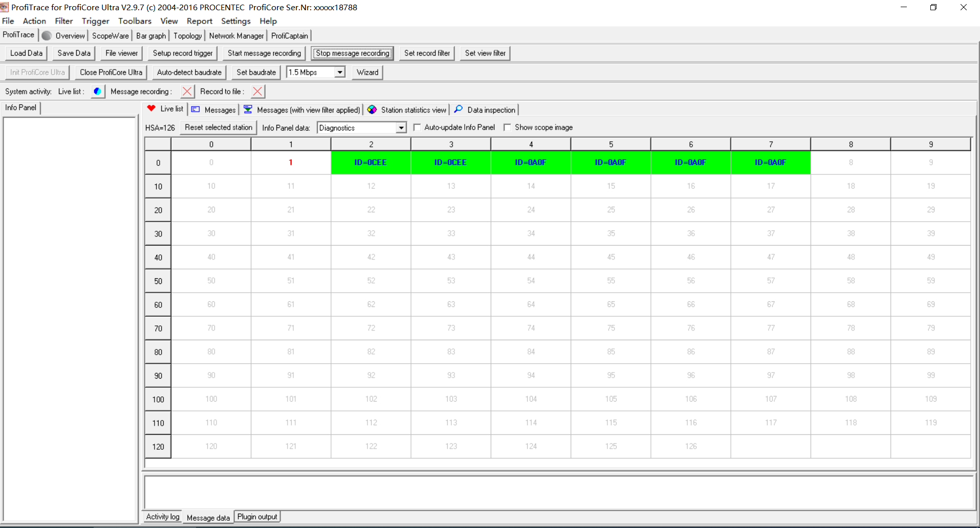Open the Trigger menu

point(96,21)
